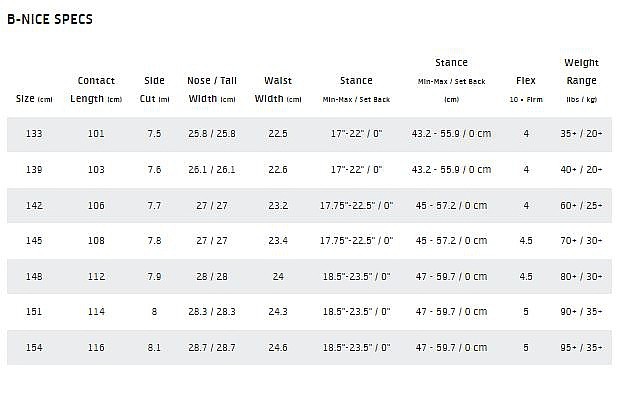The image size is (622, 393).
Task: Select the Size (cm) column header
Action: (34, 99)
